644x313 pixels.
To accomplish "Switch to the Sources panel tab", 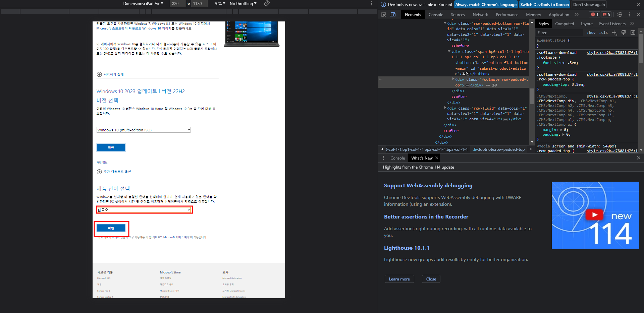I will (458, 14).
